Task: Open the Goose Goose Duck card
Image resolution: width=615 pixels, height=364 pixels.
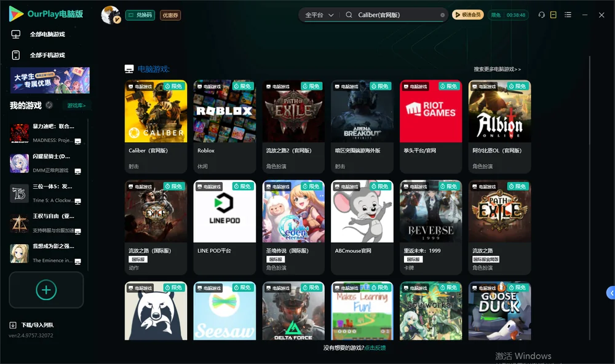Action: tap(499, 311)
